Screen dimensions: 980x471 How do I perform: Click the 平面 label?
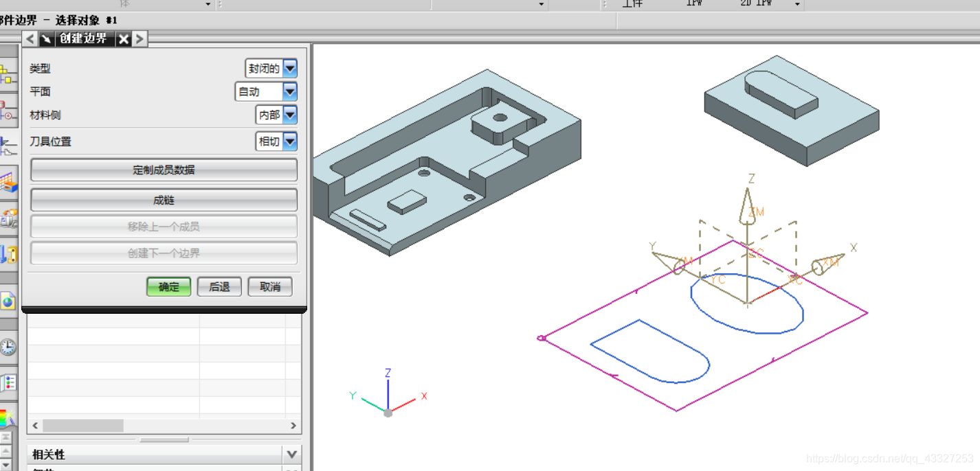40,91
